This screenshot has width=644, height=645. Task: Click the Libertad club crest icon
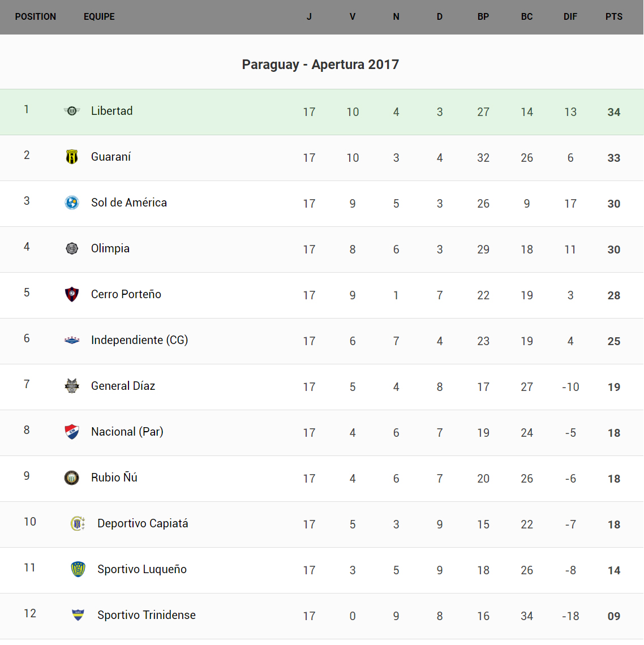coord(72,111)
